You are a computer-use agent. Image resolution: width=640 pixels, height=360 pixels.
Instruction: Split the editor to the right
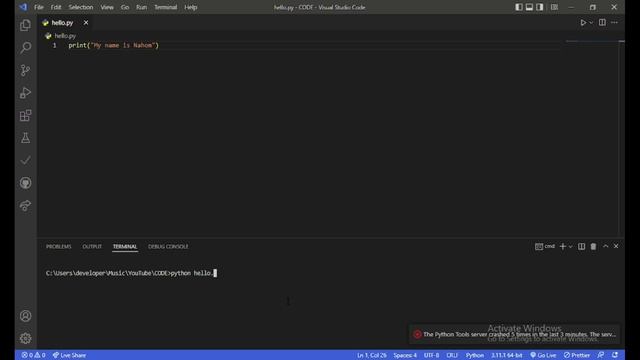(602, 22)
